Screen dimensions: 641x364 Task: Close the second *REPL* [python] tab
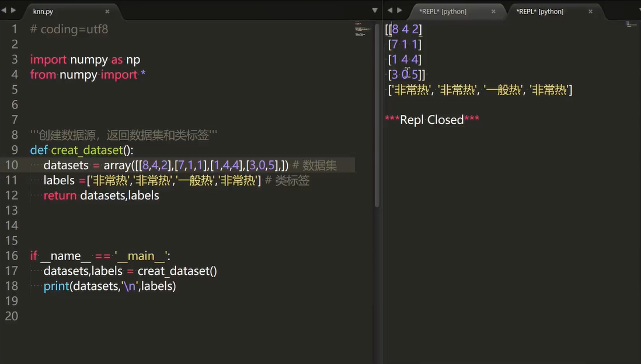(590, 12)
